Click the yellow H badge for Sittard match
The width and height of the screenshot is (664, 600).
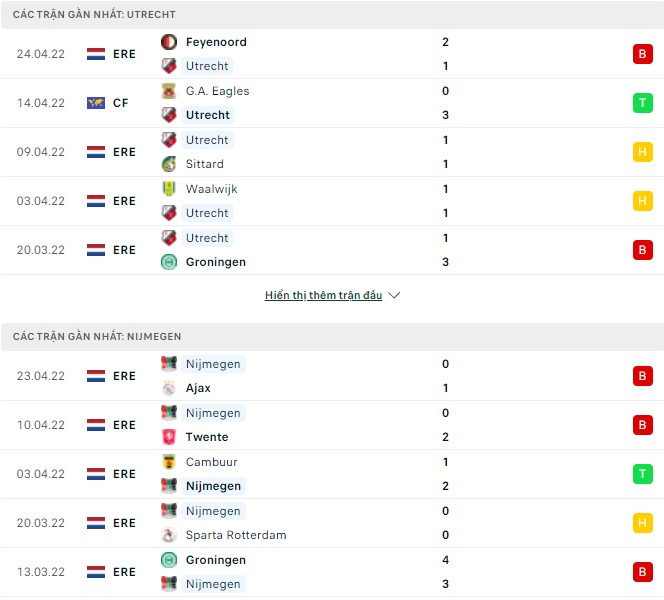point(642,152)
